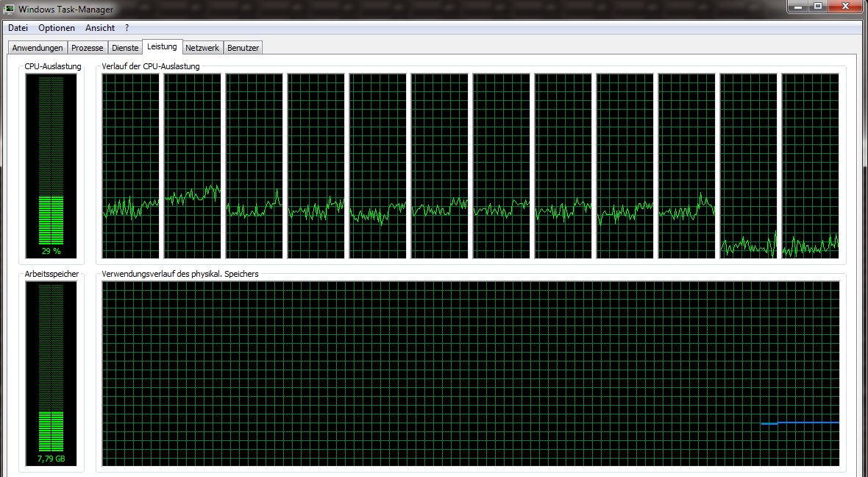Click the 'Verlauf der CPU-Auslastung' label
This screenshot has width=868, height=477.
(x=151, y=66)
